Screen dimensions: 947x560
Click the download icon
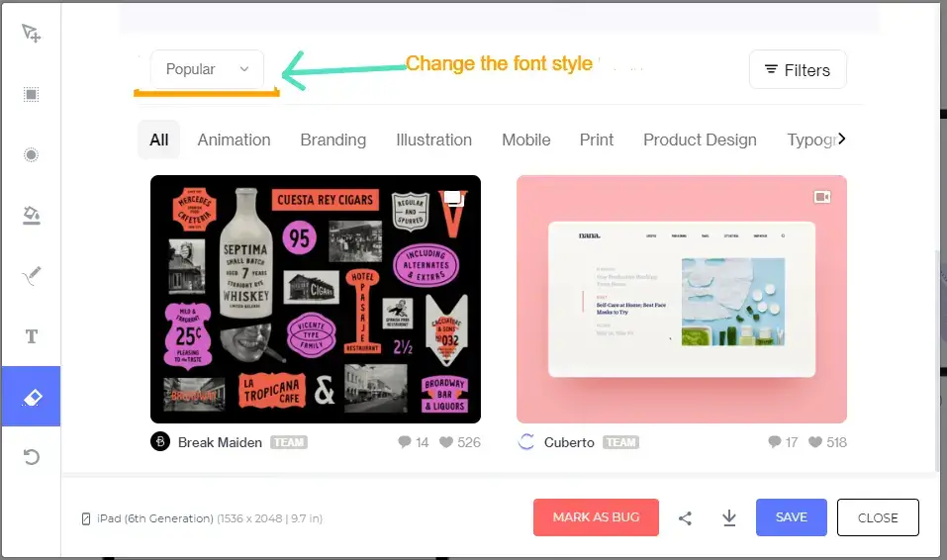coord(729,517)
